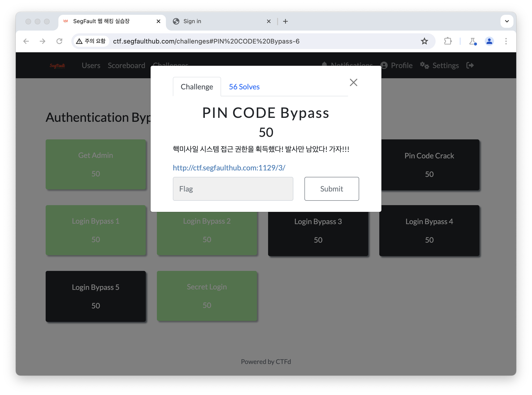Open a new browser tab
The height and width of the screenshot is (395, 532).
285,21
